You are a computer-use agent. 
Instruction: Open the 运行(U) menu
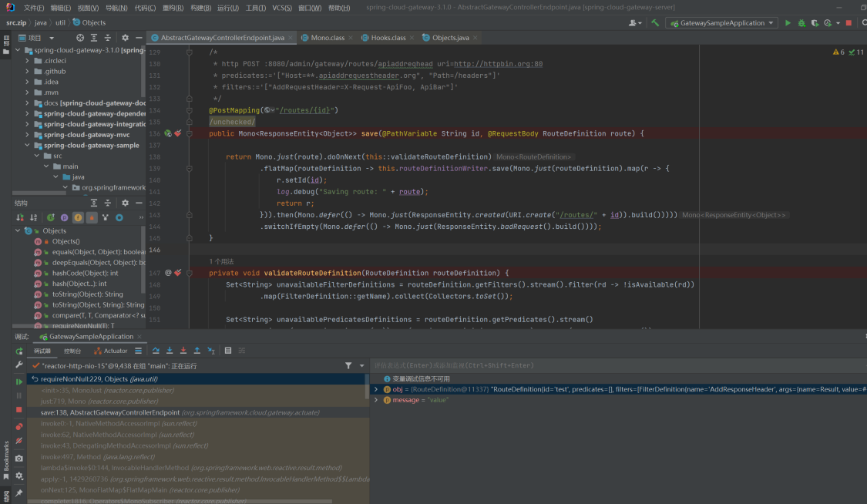point(228,8)
